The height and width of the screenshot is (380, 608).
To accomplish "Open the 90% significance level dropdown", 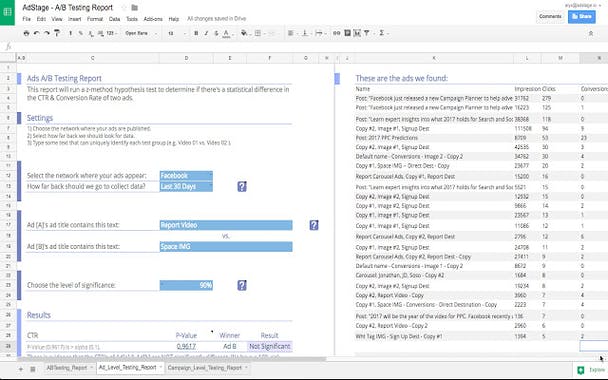I will [186, 285].
